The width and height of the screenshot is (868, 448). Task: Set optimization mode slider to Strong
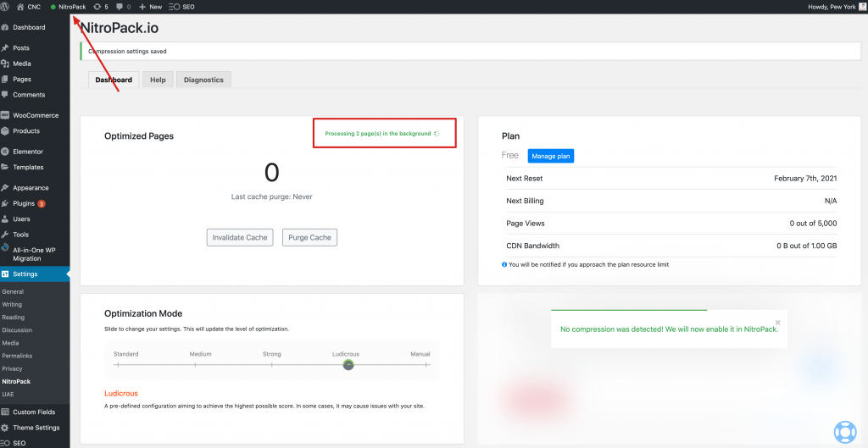click(x=272, y=365)
